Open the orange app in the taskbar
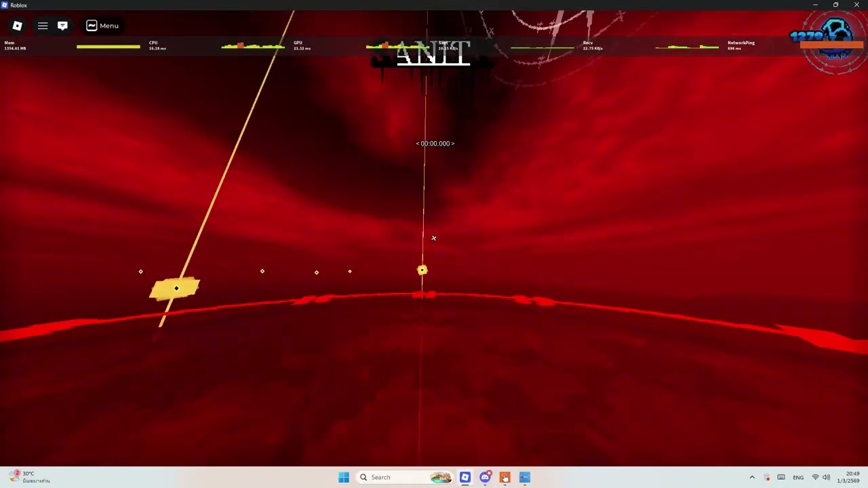Viewport: 868px width, 488px height. pos(505,477)
